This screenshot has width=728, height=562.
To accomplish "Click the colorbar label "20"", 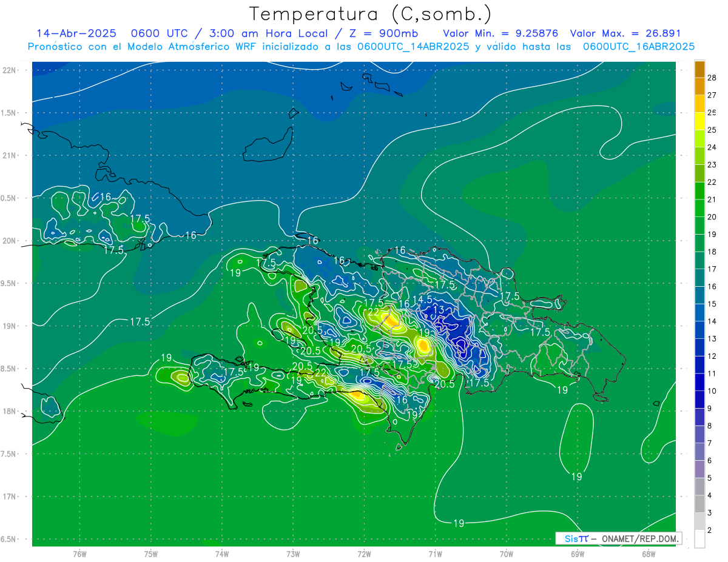I will pyautogui.click(x=712, y=217).
